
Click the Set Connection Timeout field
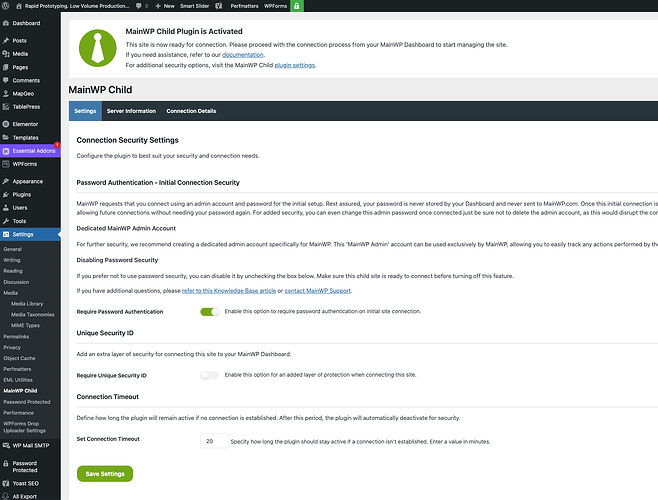pyautogui.click(x=214, y=441)
